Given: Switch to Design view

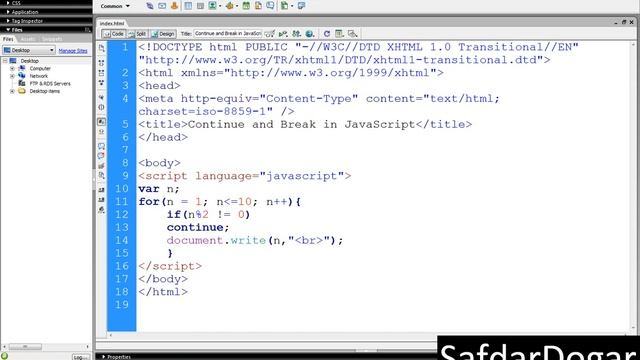Looking at the screenshot, I should [x=163, y=34].
